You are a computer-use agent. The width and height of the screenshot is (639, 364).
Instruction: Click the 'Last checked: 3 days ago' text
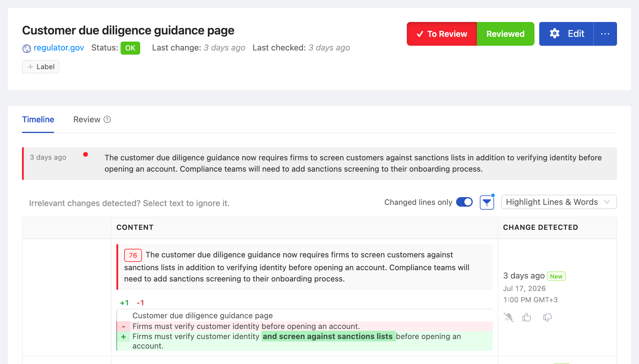point(301,48)
